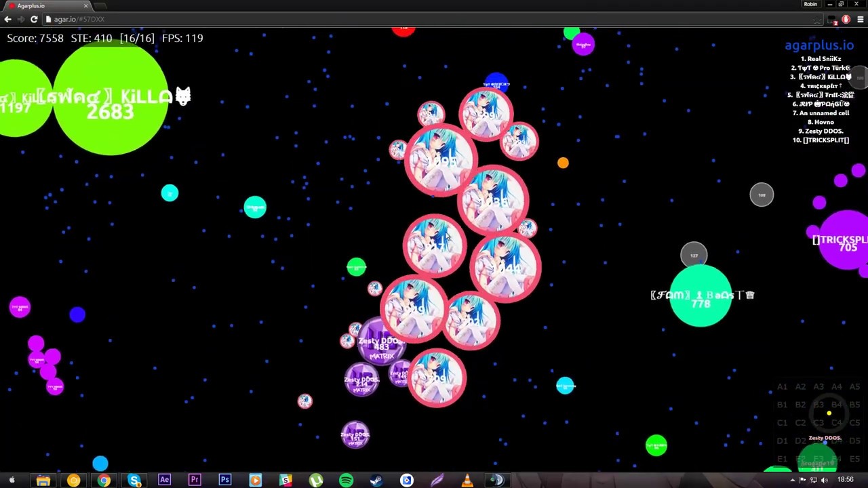The width and height of the screenshot is (868, 488).
Task: Open VLC media player from taskbar
Action: coord(467,481)
